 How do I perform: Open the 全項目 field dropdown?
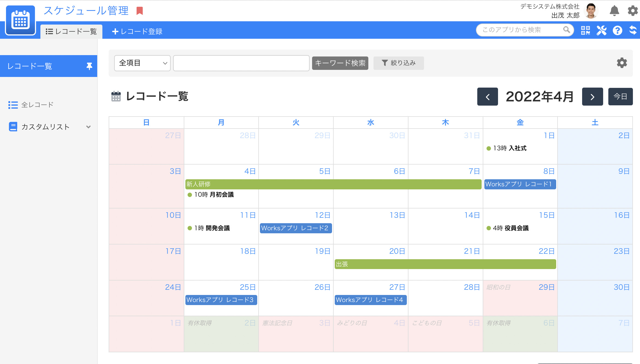[142, 63]
